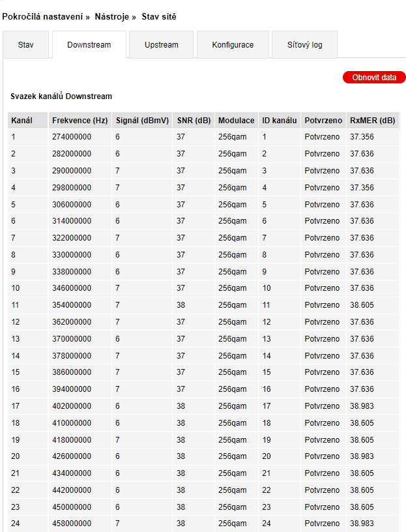Switch to the Síťový log tab
The width and height of the screenshot is (406, 532).
pos(304,45)
